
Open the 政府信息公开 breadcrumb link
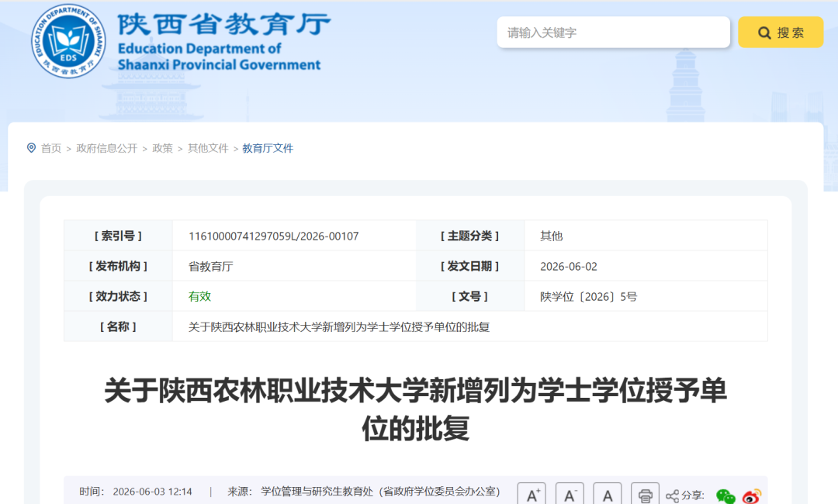click(x=107, y=148)
